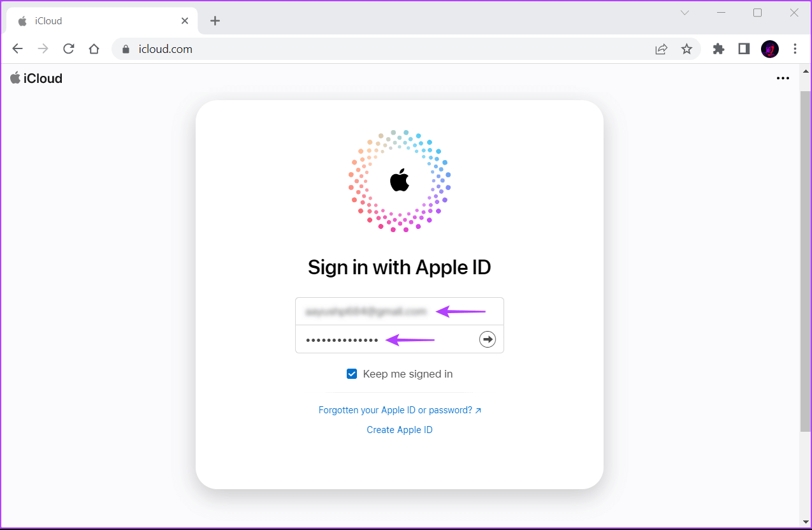The height and width of the screenshot is (530, 812).
Task: Go back to the previous page
Action: pyautogui.click(x=18, y=49)
